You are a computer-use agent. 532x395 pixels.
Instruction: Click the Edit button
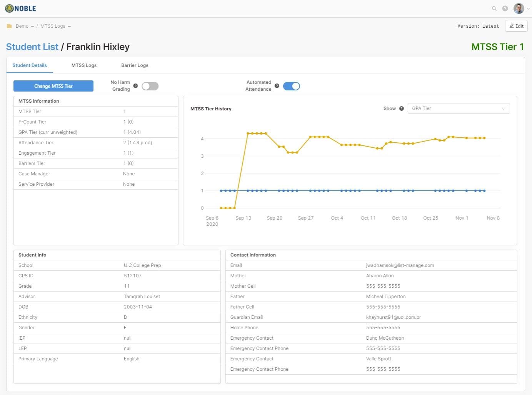(x=516, y=26)
